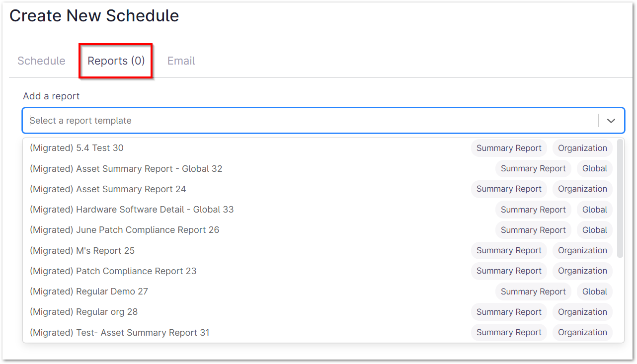Screen dimensions: 637x364
Task: Choose '(Migrated) June Patch Compliance Report 26'
Action: tap(124, 229)
